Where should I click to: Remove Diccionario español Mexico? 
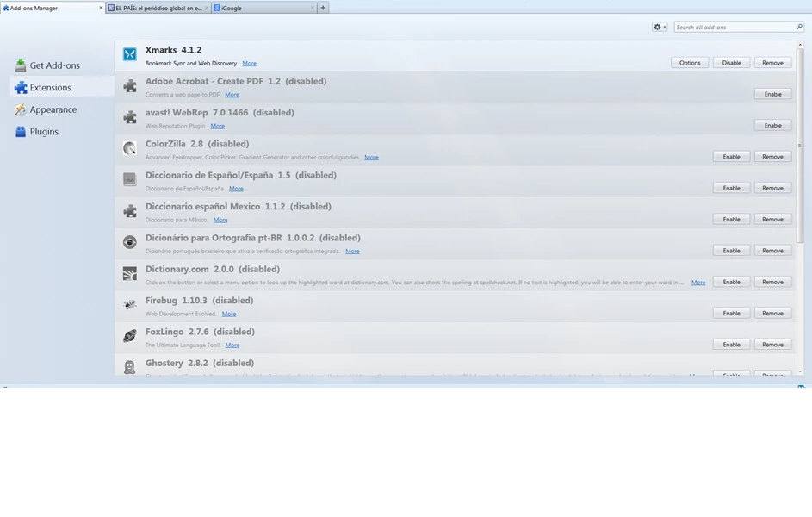772,219
